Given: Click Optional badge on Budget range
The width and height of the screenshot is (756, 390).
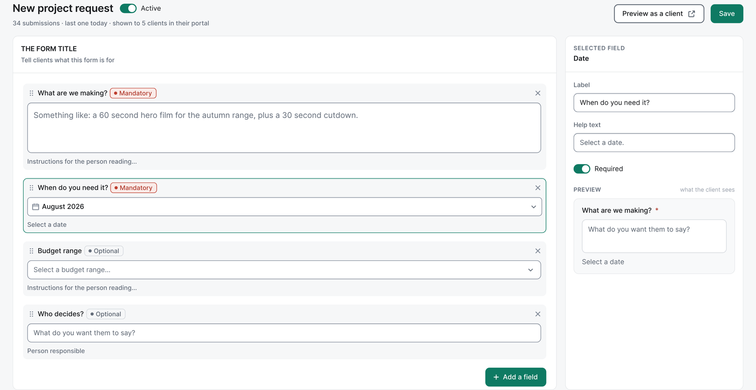Looking at the screenshot, I should tap(104, 251).
